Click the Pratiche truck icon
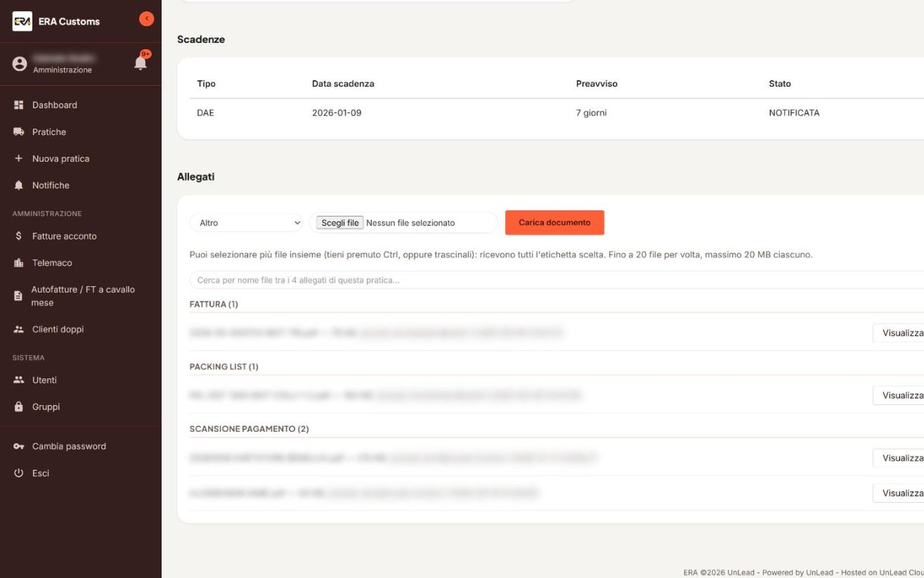 pos(18,132)
